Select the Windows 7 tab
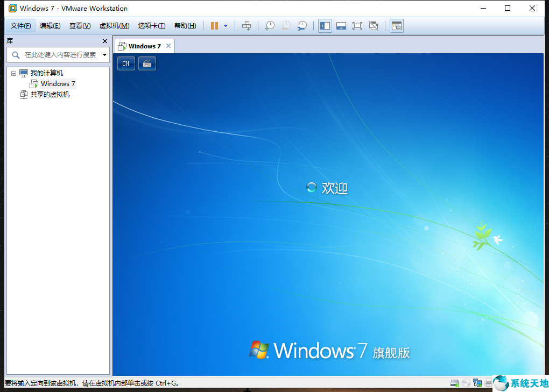This screenshot has height=392, width=549. [x=144, y=46]
